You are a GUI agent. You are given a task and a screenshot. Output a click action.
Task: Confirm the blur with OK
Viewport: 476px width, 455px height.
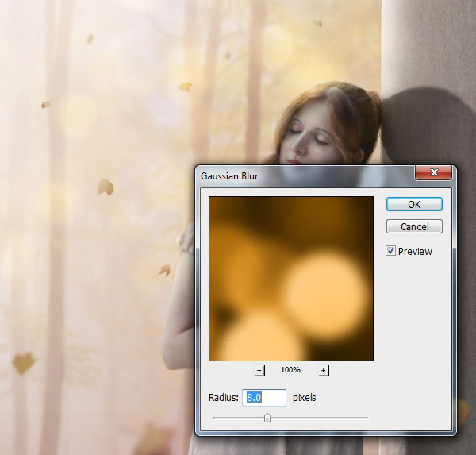[414, 204]
